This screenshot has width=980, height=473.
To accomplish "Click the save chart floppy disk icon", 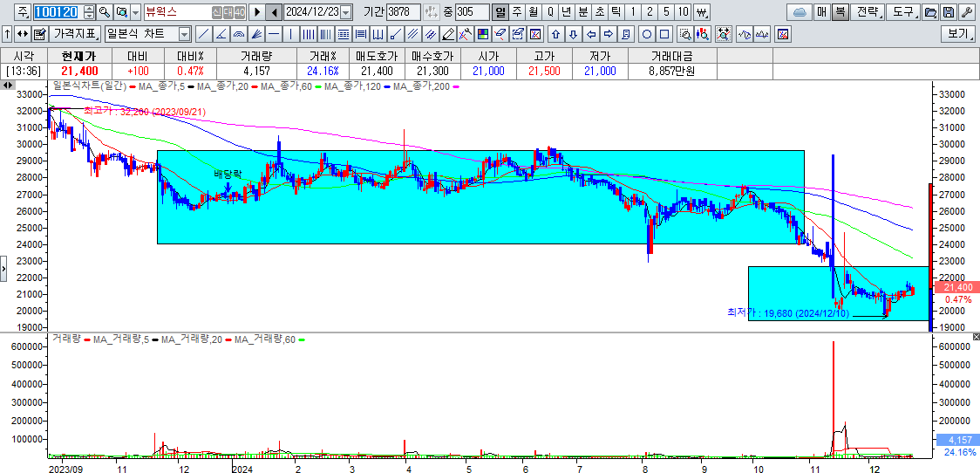I will point(949,12).
